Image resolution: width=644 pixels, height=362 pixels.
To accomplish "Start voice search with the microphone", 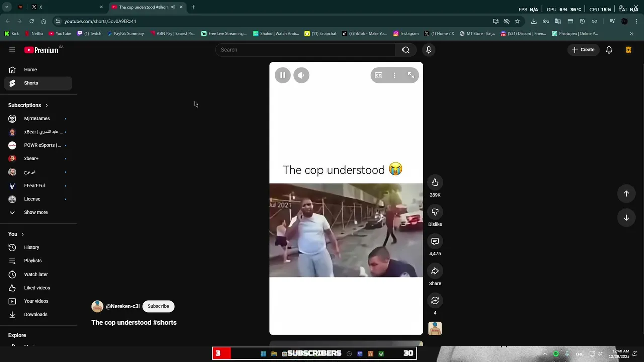I will [x=429, y=50].
